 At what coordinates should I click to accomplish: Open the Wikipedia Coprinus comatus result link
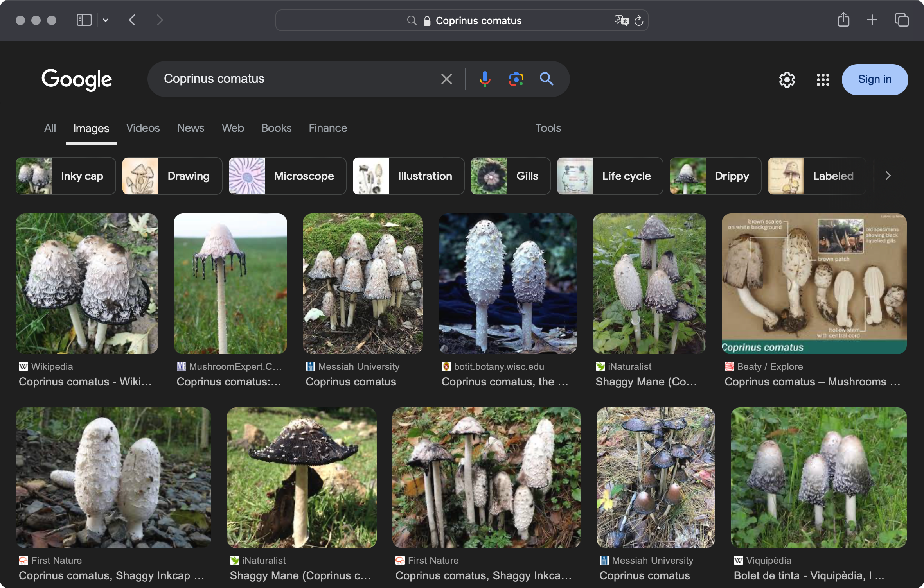tap(85, 382)
